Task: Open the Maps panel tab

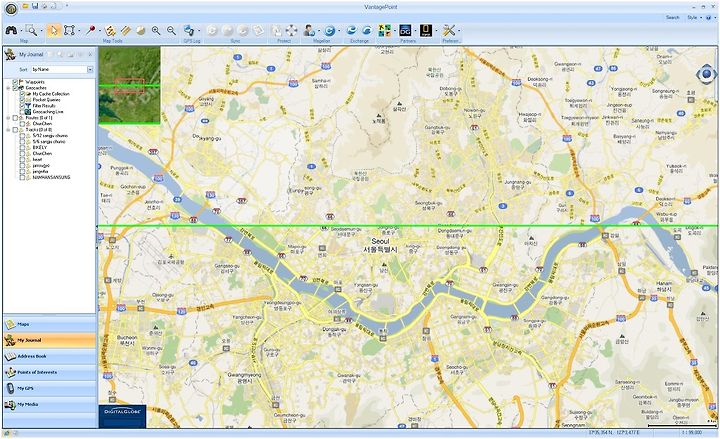Action: (50, 324)
